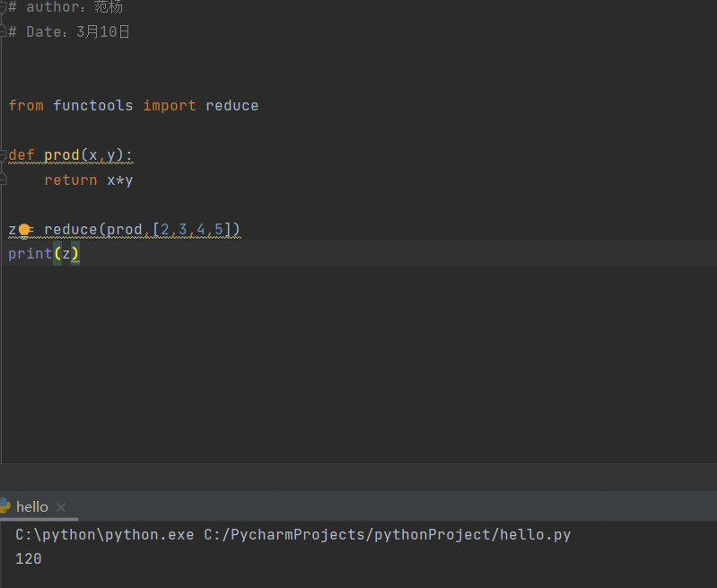Click the functools module name
The image size is (717, 588).
pyautogui.click(x=92, y=106)
